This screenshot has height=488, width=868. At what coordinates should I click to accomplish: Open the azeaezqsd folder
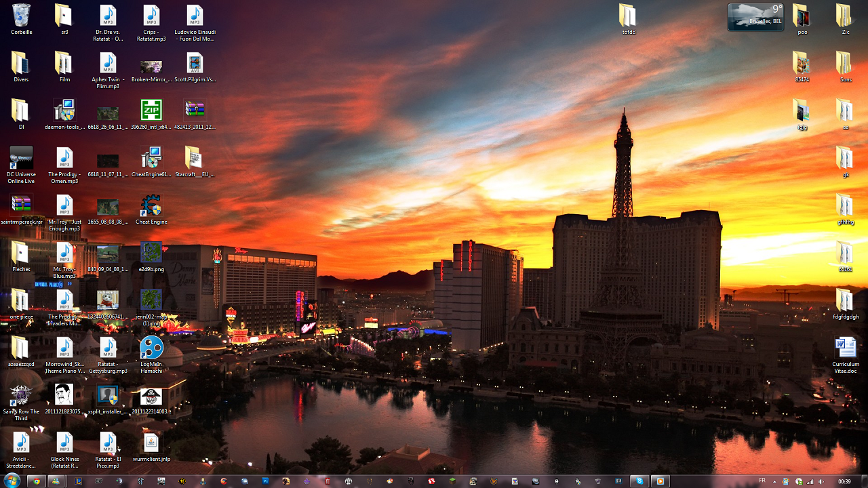(21, 351)
